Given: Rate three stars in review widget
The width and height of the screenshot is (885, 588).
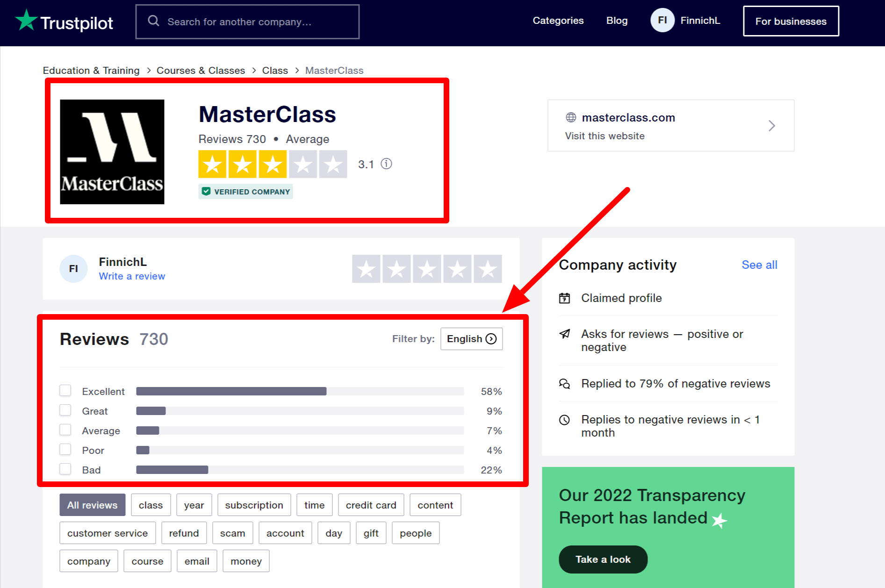Looking at the screenshot, I should coord(427,269).
